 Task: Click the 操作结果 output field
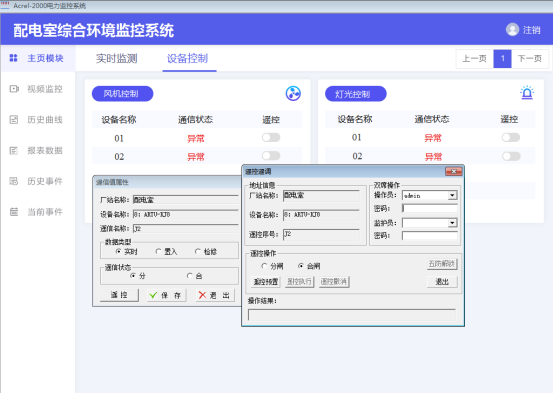coord(352,314)
